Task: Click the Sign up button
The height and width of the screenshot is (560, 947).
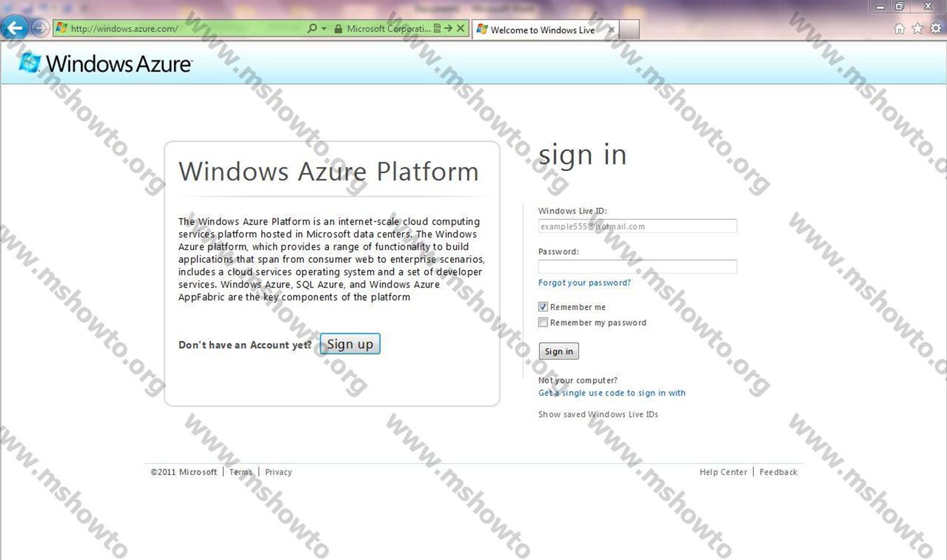Action: 350,344
